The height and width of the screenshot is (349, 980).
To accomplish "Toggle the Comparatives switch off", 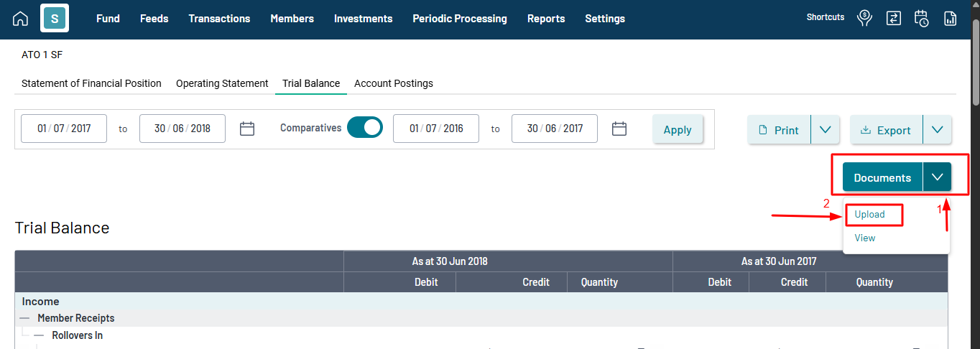I will tap(365, 128).
